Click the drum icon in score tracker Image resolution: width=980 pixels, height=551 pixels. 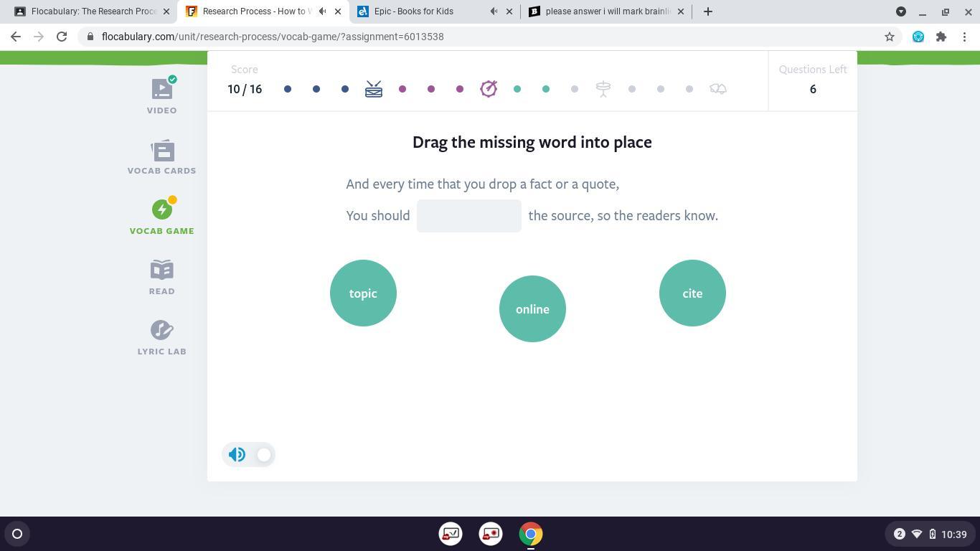[374, 89]
